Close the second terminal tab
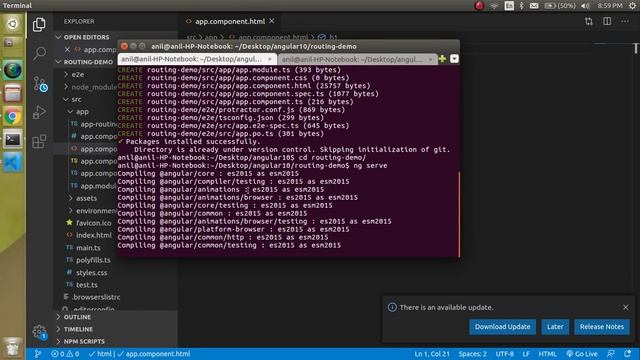 click(x=430, y=60)
